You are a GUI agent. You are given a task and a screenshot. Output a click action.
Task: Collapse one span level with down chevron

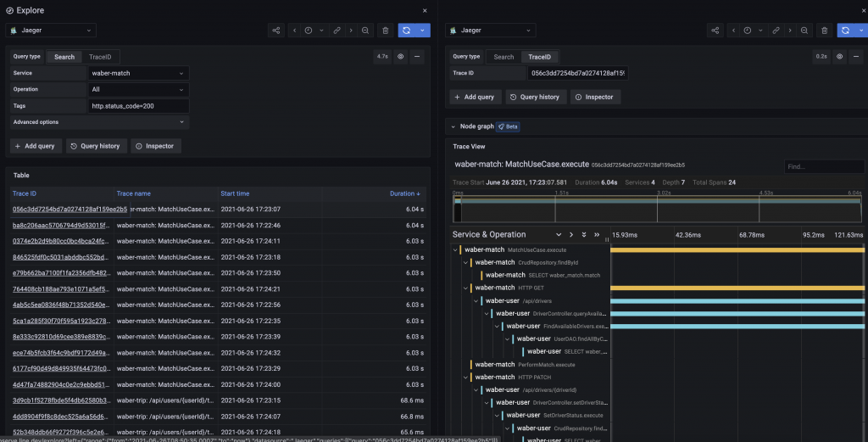point(559,235)
